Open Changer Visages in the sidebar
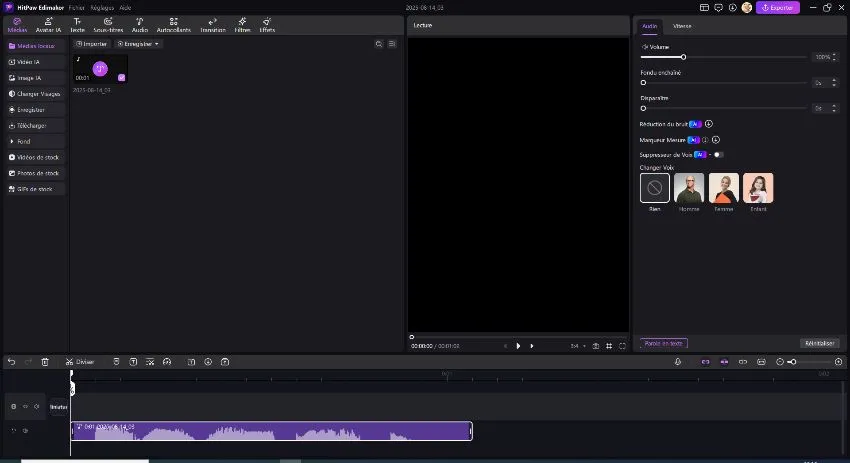This screenshot has height=463, width=850. tap(35, 94)
